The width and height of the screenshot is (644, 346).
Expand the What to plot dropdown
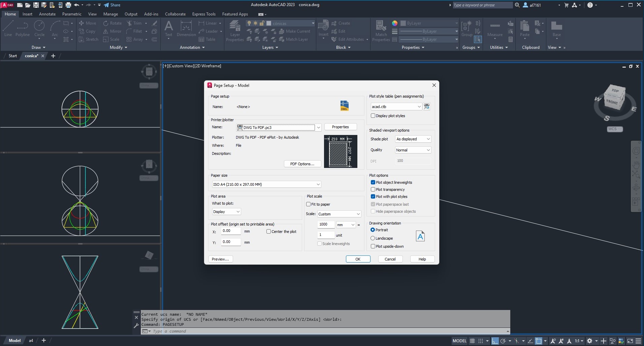point(226,212)
